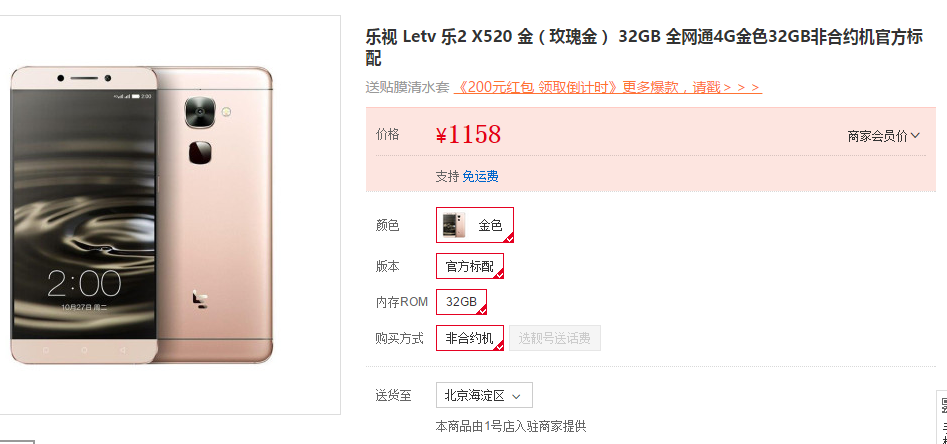
Task: Click the chevron next to 商家会员价
Action: [915, 135]
